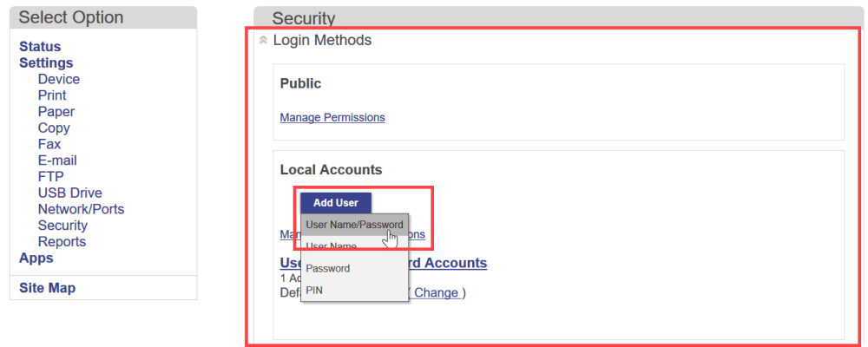Viewport: 868px width, 347px height.
Task: Click the Change link for default account
Action: click(x=436, y=292)
